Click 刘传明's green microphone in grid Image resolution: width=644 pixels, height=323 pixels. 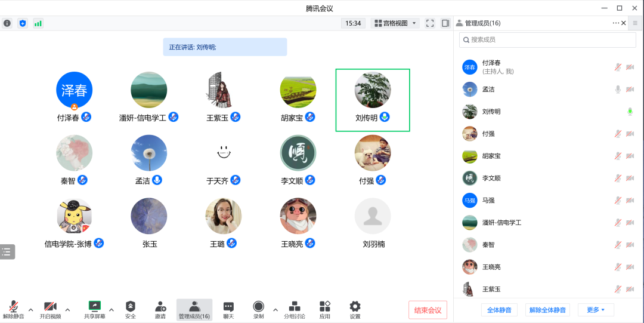(x=385, y=117)
